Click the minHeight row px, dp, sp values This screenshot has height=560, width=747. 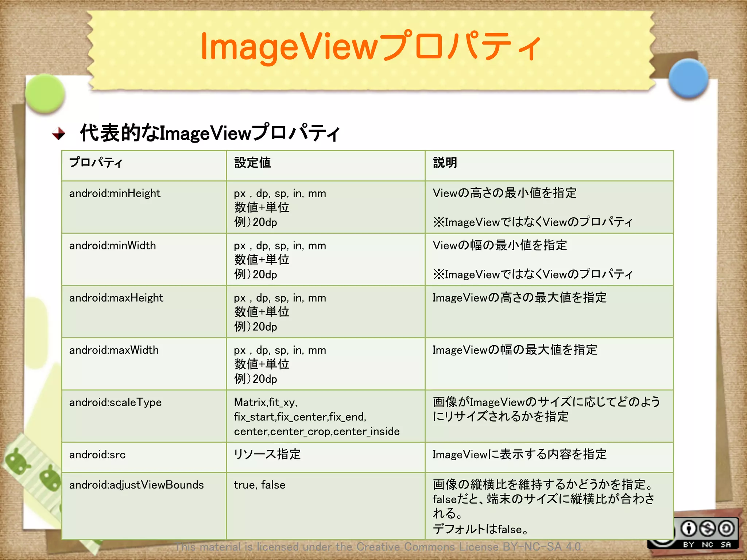pos(280,193)
